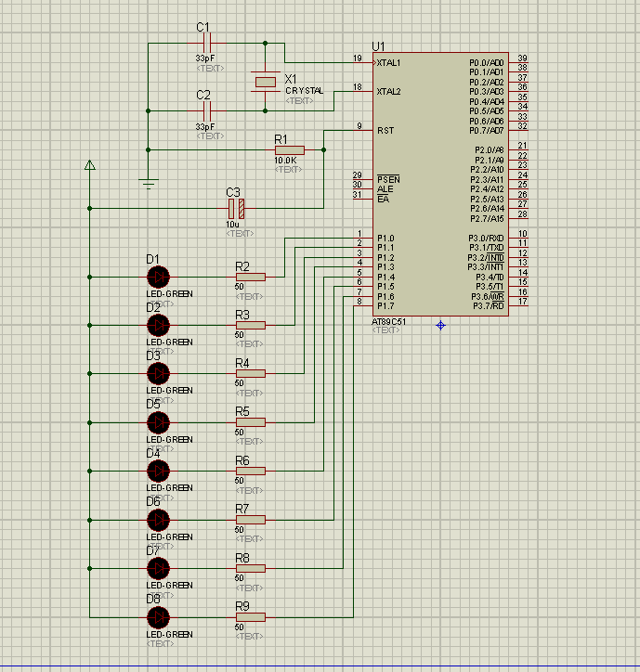Select LED D3 symbol
The image size is (640, 672).
tap(158, 374)
